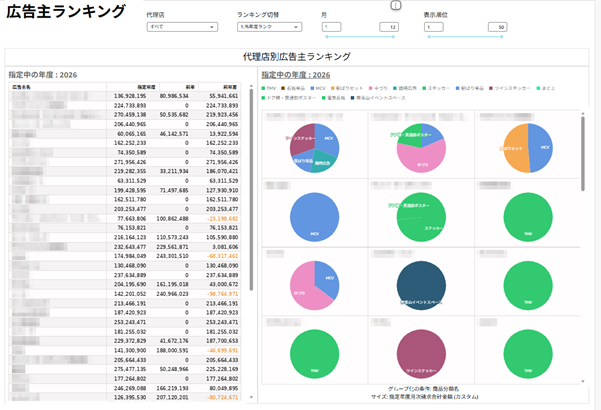Click the table's scroll down arrow
Viewport: 601px width, 410px height.
pyautogui.click(x=251, y=397)
